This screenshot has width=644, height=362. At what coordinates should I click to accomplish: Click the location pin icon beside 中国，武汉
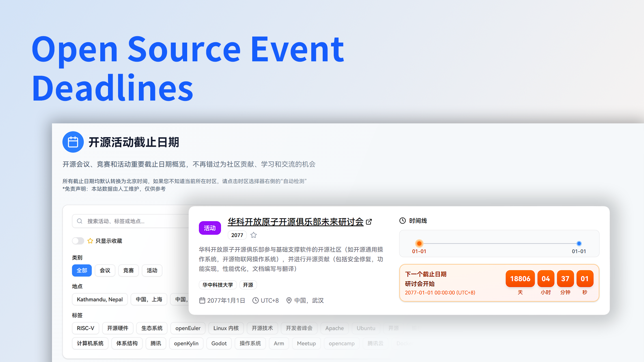click(x=289, y=300)
